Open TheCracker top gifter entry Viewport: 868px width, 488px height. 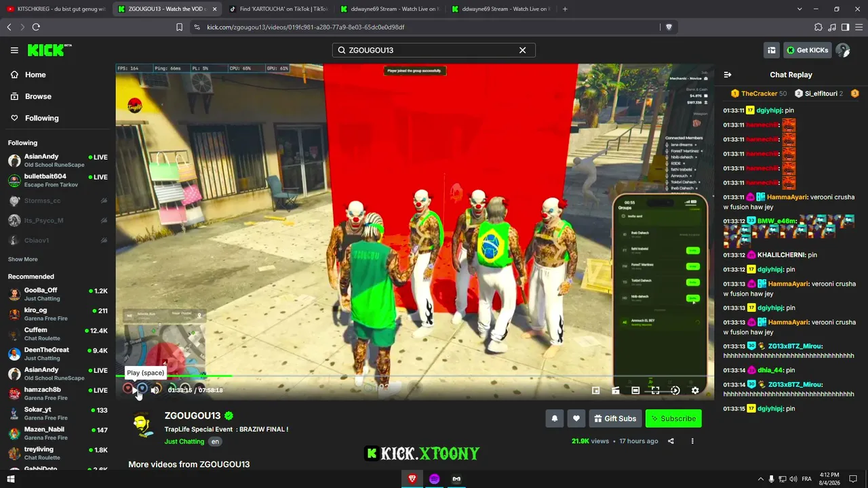[759, 94]
